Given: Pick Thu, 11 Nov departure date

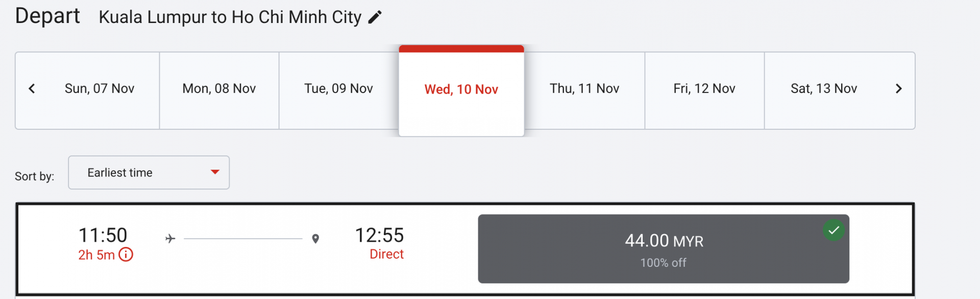Looking at the screenshot, I should point(584,89).
